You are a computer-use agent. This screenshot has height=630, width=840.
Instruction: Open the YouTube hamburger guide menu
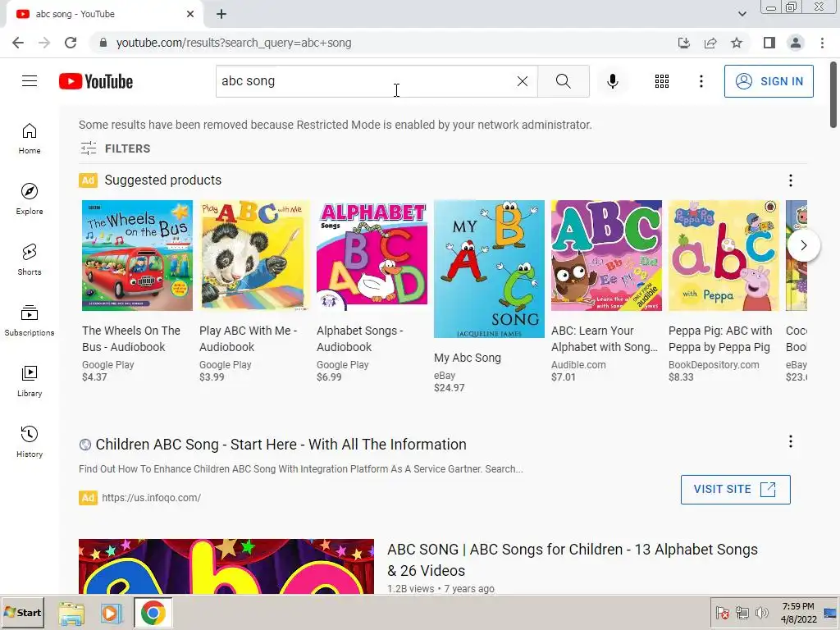coord(30,81)
